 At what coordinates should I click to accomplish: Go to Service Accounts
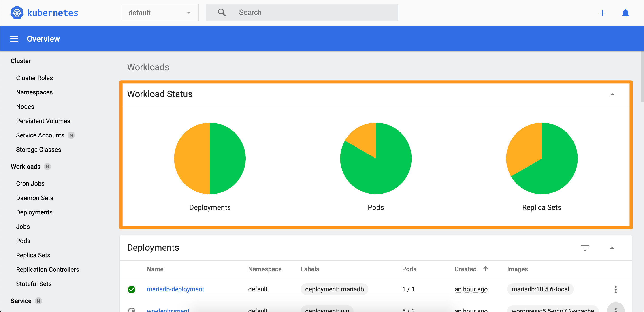[40, 135]
